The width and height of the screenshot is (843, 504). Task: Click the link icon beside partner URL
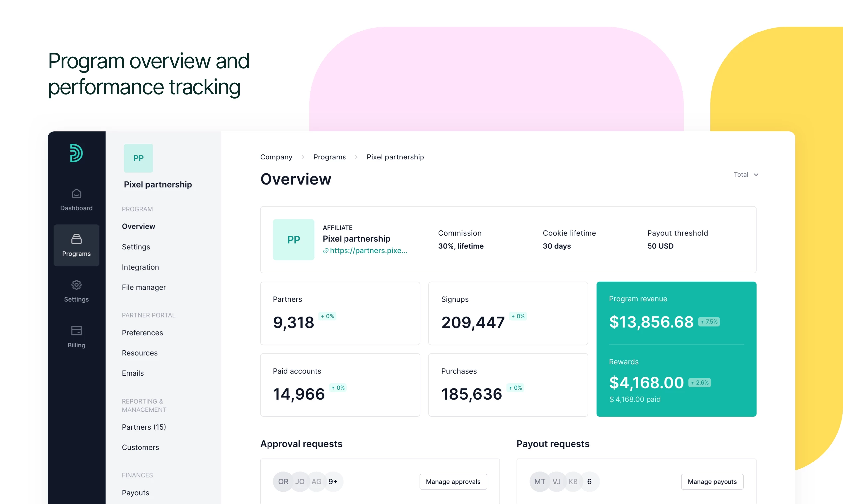[x=326, y=251]
